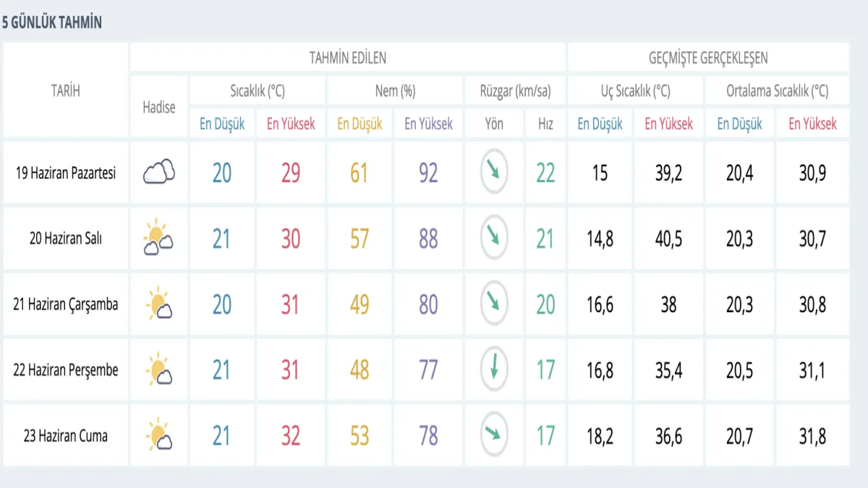Select the Nem (%) column header
Image resolution: width=868 pixels, height=488 pixels.
click(395, 91)
